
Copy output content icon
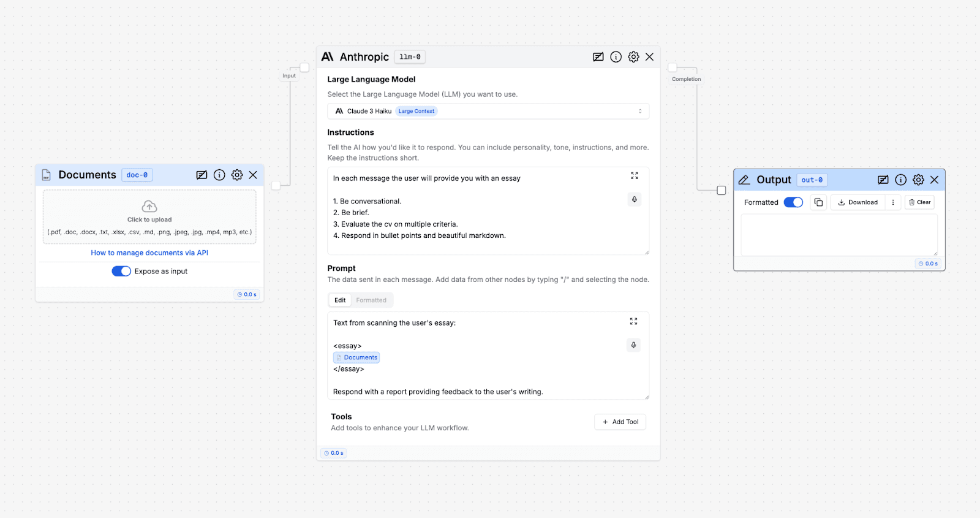click(819, 202)
